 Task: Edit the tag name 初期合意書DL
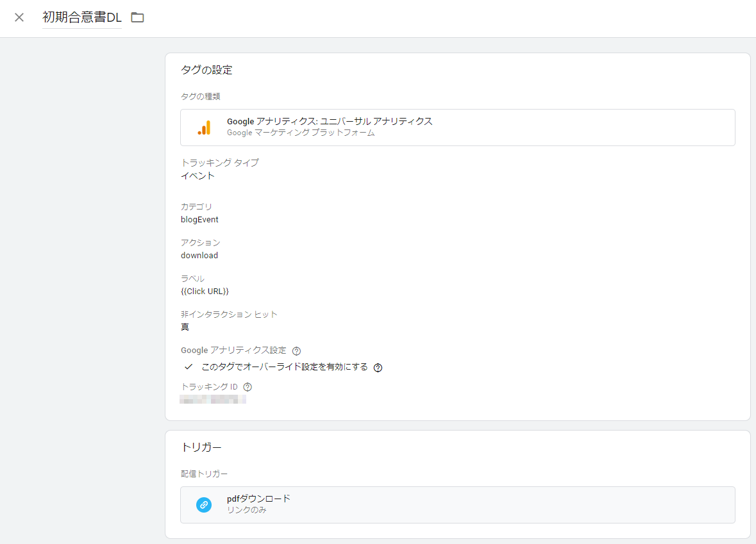click(x=82, y=17)
